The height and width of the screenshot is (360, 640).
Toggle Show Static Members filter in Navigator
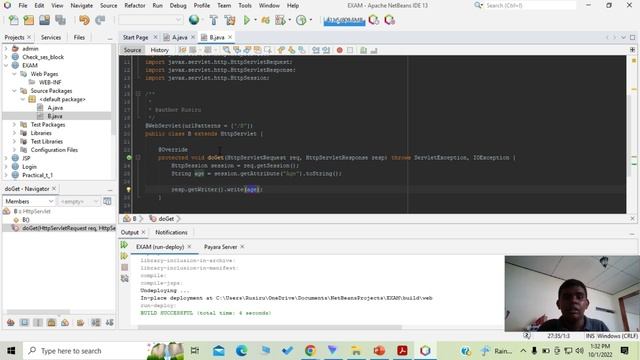point(38,322)
